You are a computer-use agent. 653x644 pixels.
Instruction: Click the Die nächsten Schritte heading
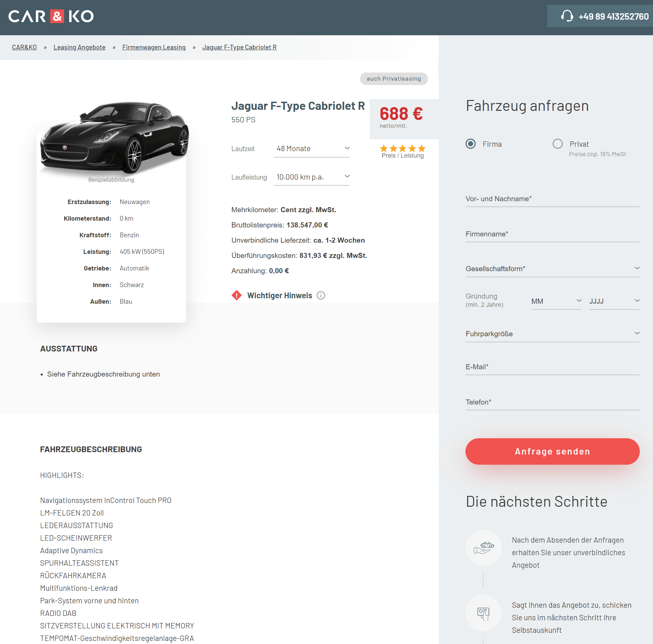tap(537, 502)
